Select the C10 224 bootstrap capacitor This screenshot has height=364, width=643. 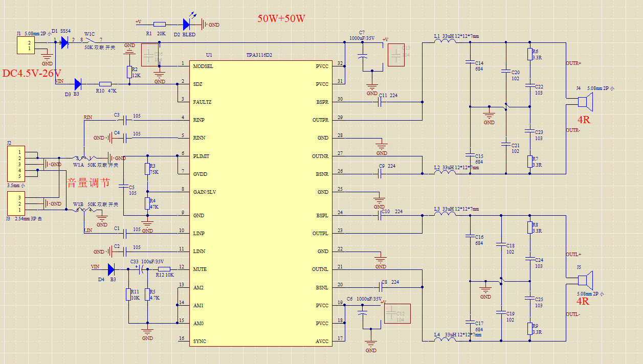click(380, 216)
